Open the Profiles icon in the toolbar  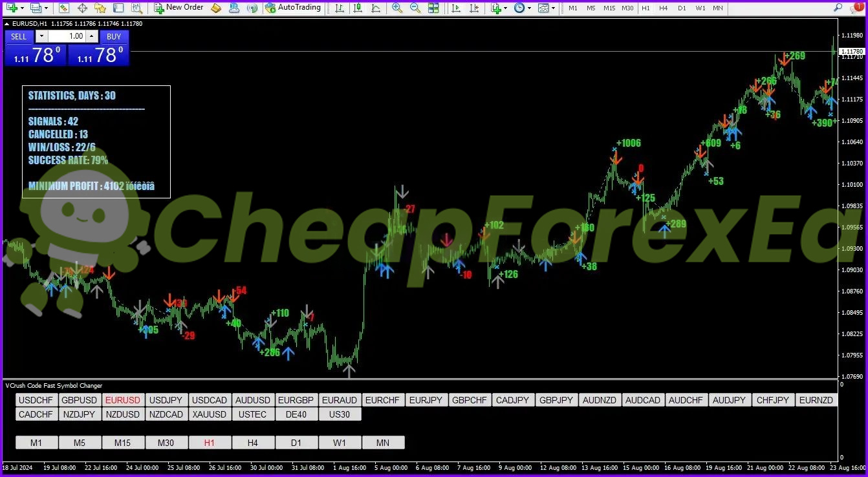tap(36, 8)
